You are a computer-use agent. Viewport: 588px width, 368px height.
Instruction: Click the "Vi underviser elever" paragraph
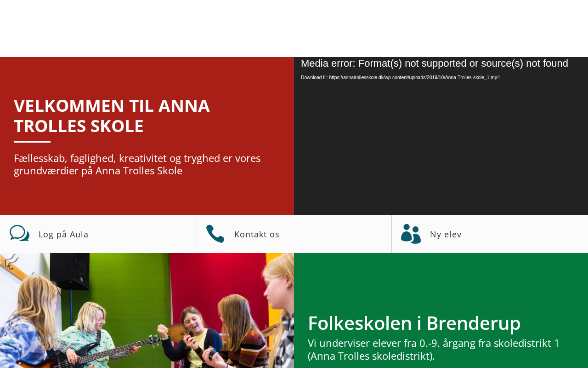pyautogui.click(x=434, y=349)
